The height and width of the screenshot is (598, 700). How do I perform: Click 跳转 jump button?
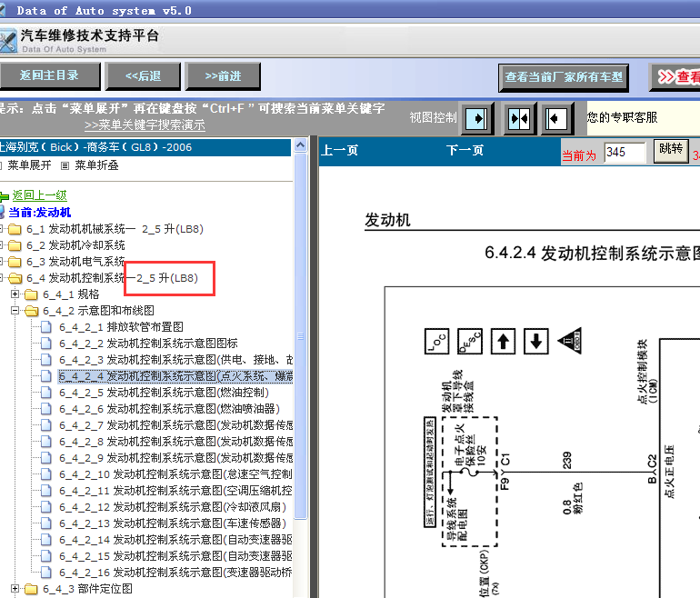[x=671, y=150]
